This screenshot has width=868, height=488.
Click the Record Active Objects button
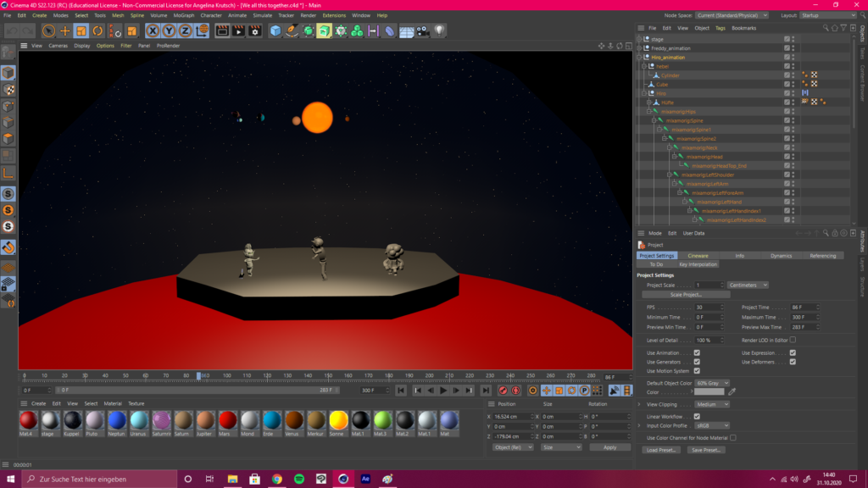coord(503,391)
